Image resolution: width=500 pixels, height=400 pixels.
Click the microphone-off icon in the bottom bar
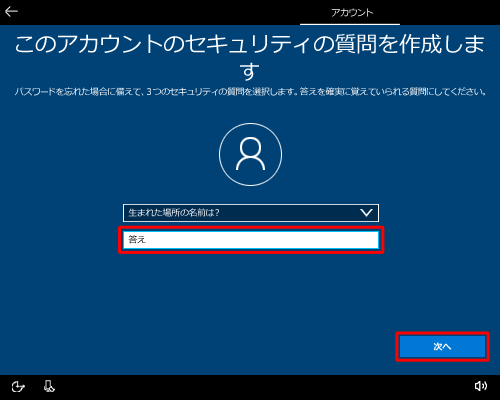point(49,386)
